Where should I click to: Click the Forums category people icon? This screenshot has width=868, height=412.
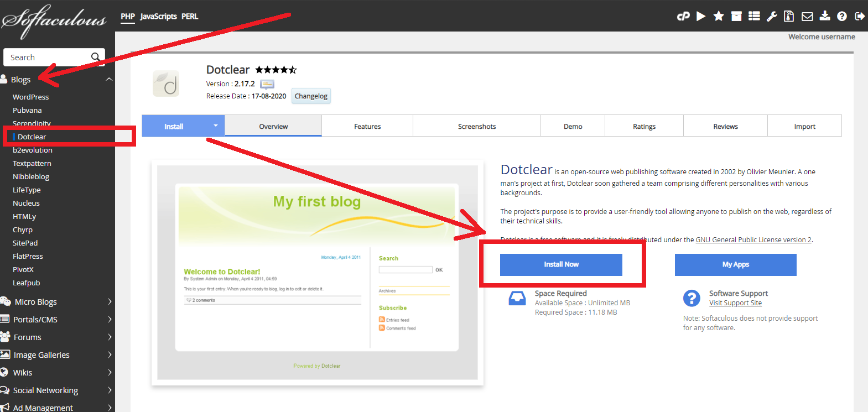tap(6, 337)
